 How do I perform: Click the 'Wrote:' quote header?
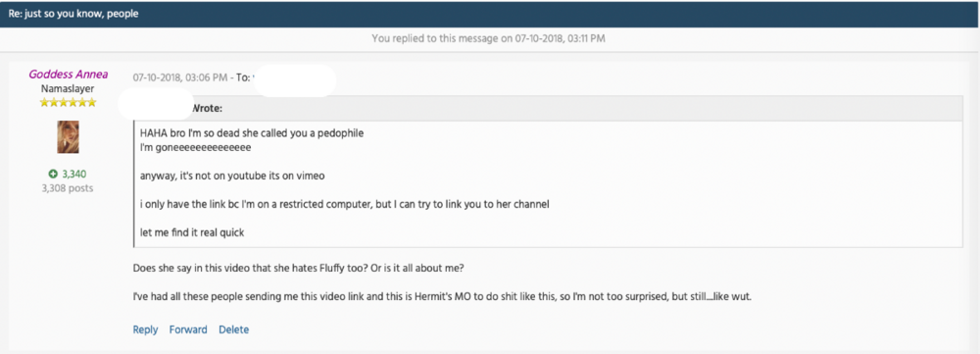[x=207, y=108]
